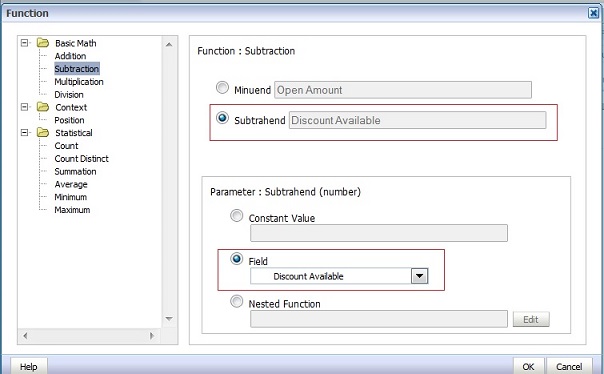This screenshot has width=604, height=374.
Task: Select the Summation function
Action: [76, 171]
